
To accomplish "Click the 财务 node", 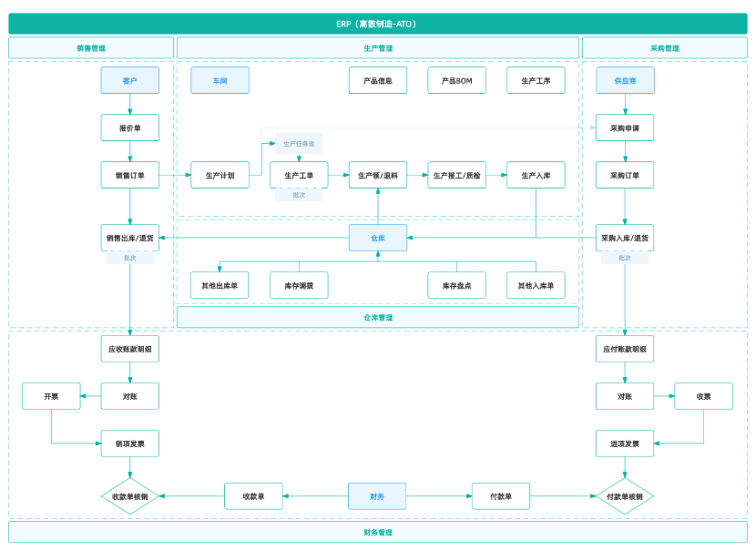I will pos(377,496).
